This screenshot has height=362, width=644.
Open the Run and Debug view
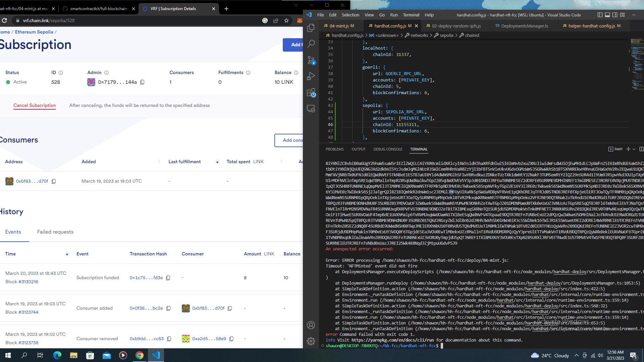(x=311, y=76)
